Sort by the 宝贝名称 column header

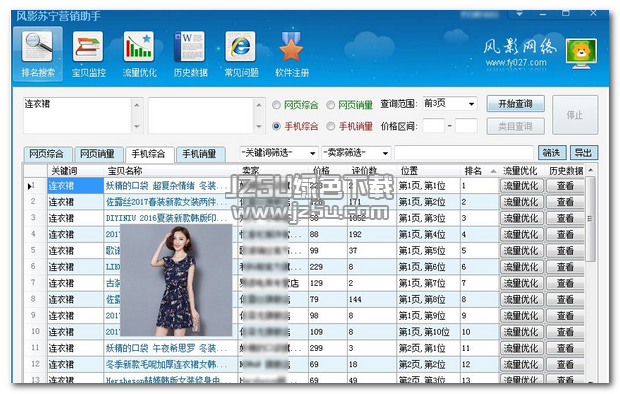click(171, 170)
